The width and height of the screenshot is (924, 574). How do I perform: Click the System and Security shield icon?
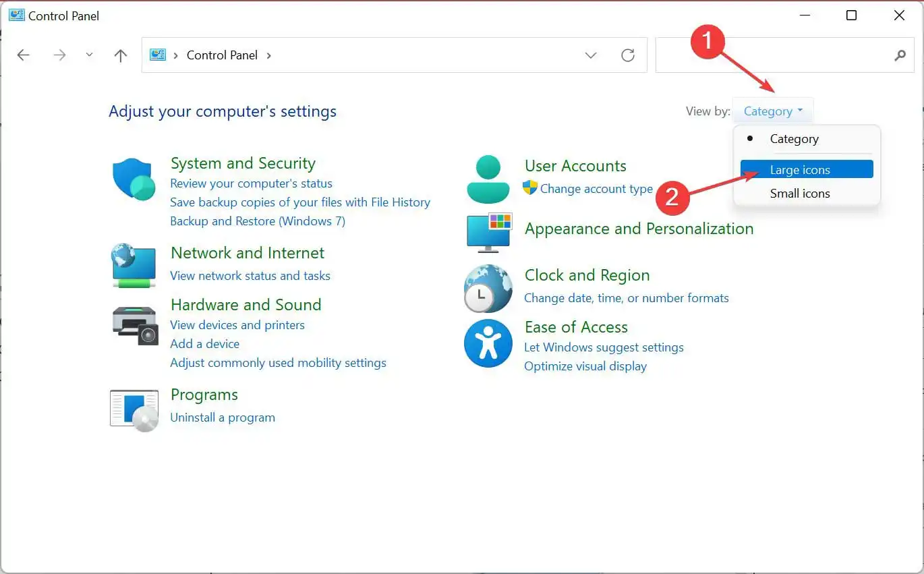tap(134, 179)
